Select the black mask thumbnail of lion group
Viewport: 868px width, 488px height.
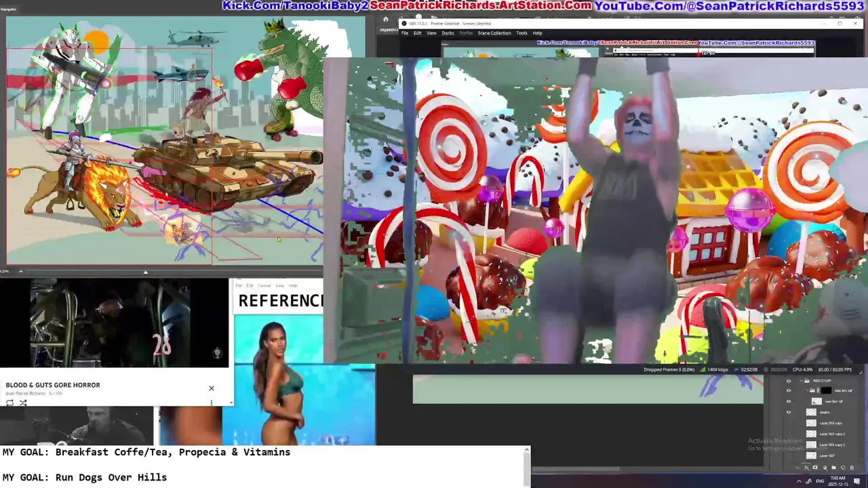[826, 390]
